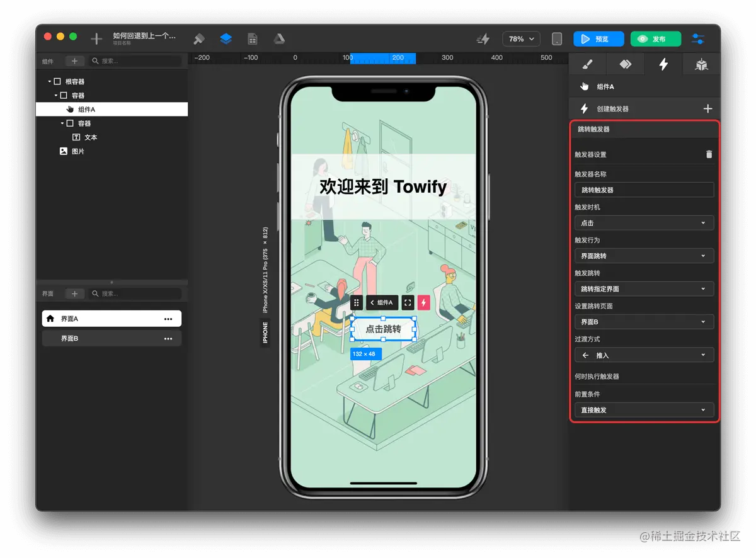Viewport: 756px width, 558px height.
Task: Collapse the 根容器 tree arrow
Action: (x=49, y=82)
